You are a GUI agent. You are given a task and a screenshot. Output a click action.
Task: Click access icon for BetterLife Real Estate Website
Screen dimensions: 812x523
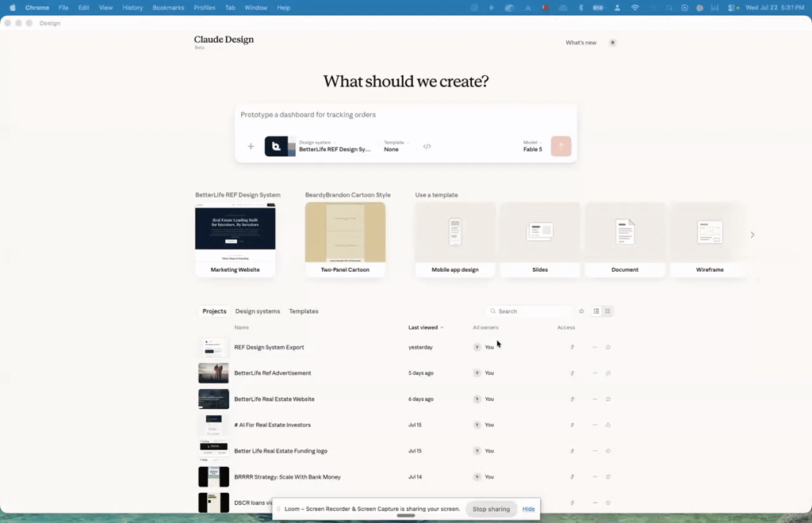[x=573, y=399]
